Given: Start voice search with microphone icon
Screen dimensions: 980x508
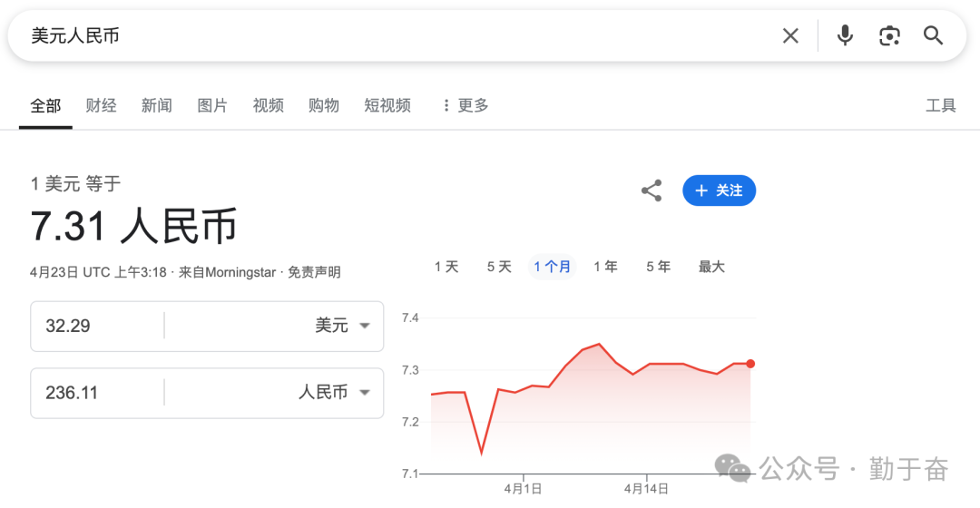Looking at the screenshot, I should (x=845, y=35).
